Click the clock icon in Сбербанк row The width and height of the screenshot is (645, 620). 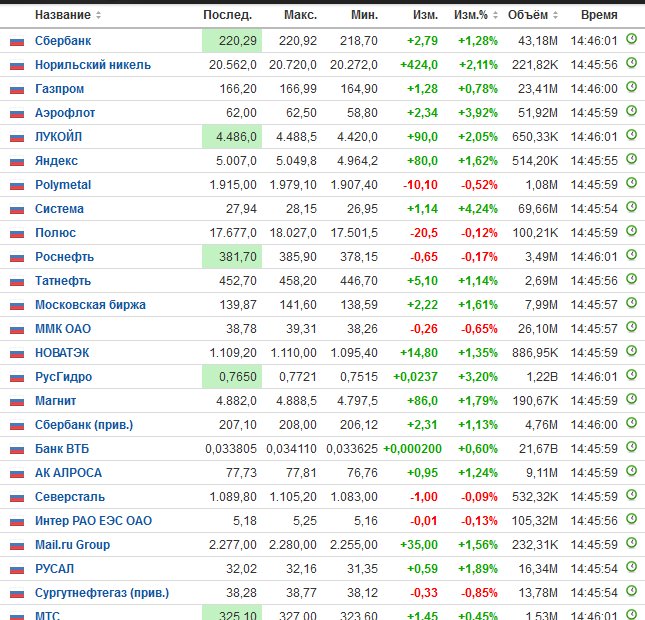click(x=631, y=39)
